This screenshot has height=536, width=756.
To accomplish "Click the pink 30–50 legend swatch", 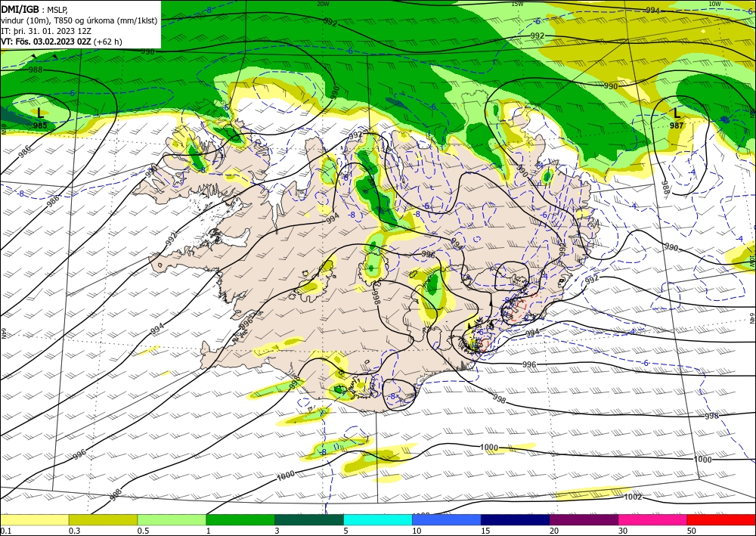I will [653, 519].
